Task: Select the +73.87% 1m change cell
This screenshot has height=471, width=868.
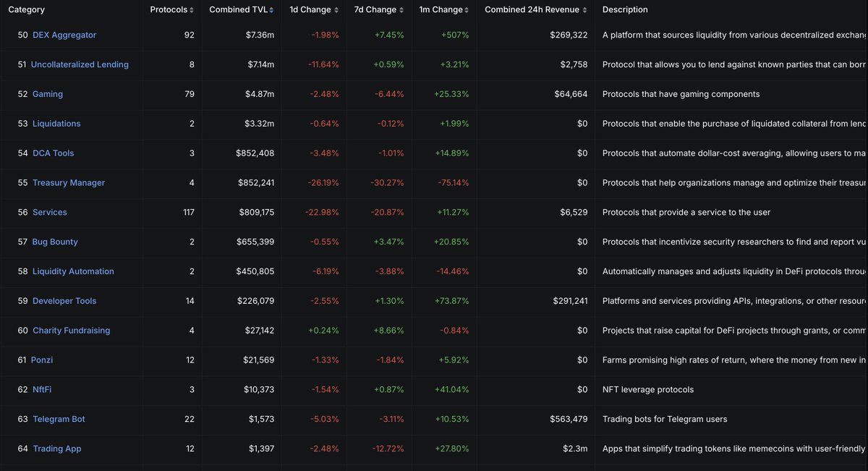Action: [x=451, y=301]
